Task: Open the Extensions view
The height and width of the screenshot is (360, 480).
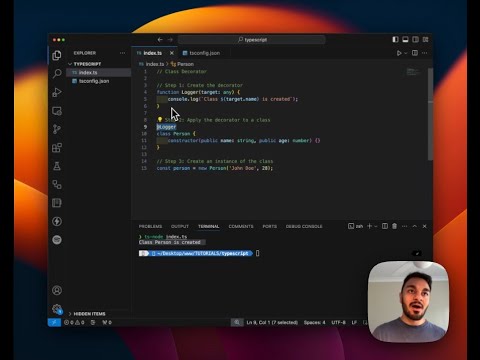Action: click(57, 148)
